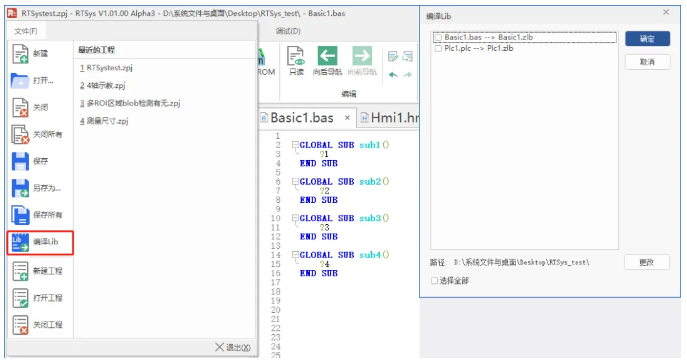The height and width of the screenshot is (363, 687).
Task: Choose 另存为... (Save As) icon
Action: [x=20, y=188]
